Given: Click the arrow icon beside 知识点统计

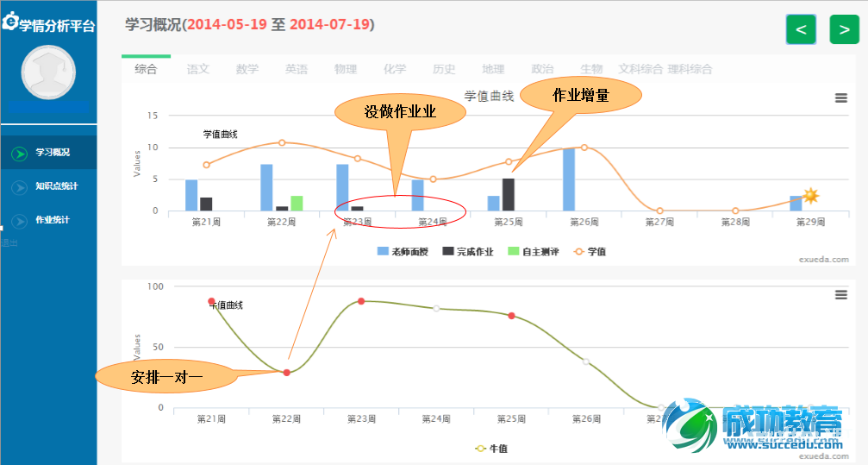Looking at the screenshot, I should click(x=19, y=187).
